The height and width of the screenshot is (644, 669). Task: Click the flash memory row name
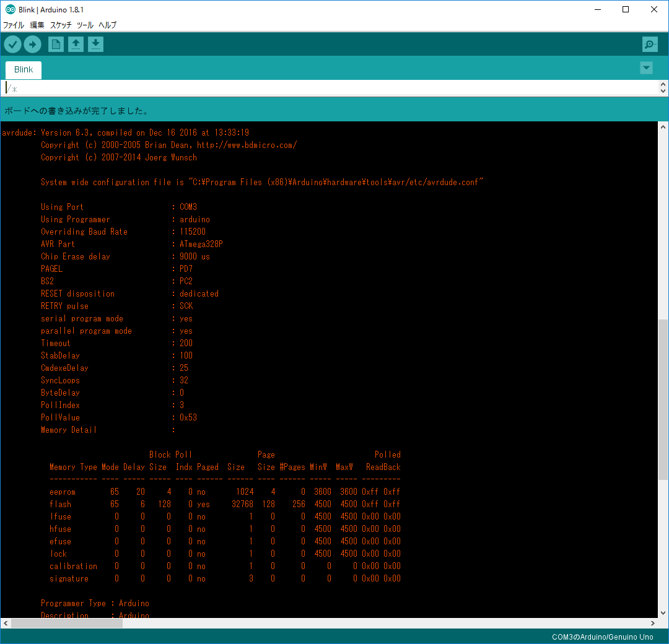60,504
